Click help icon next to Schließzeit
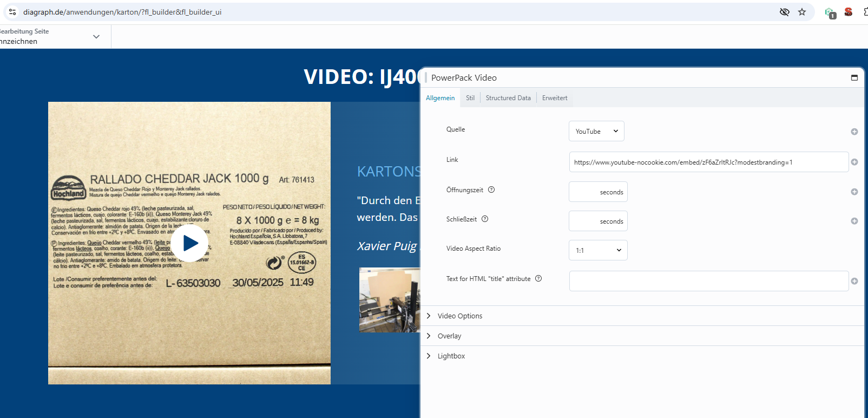This screenshot has height=418, width=868. 485,219
